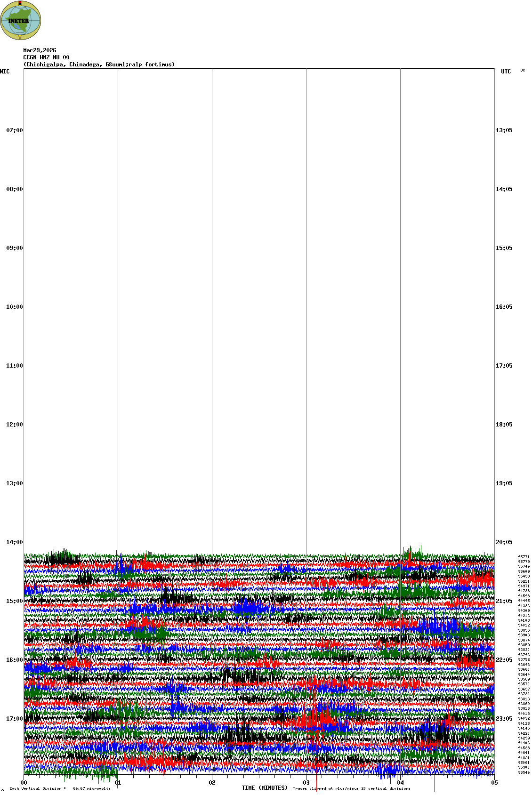Click the 23:05 UTC time label
532x795 pixels.
(x=504, y=719)
